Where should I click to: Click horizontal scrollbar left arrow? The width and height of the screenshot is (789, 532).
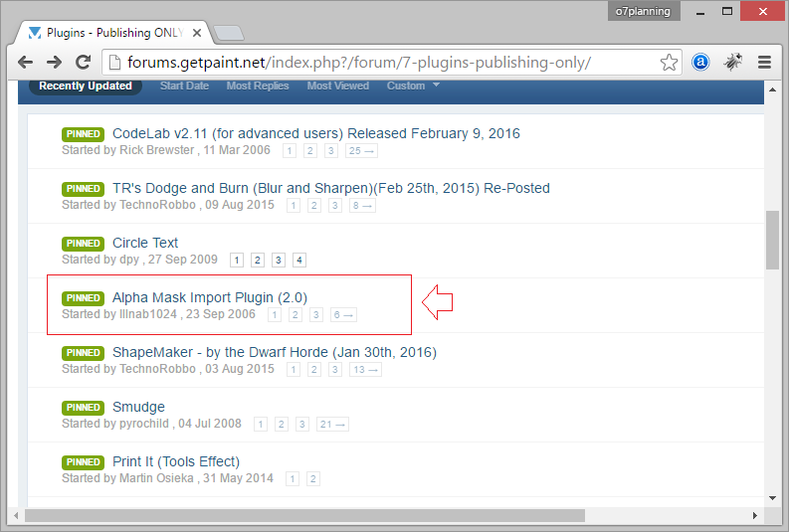click(x=17, y=515)
